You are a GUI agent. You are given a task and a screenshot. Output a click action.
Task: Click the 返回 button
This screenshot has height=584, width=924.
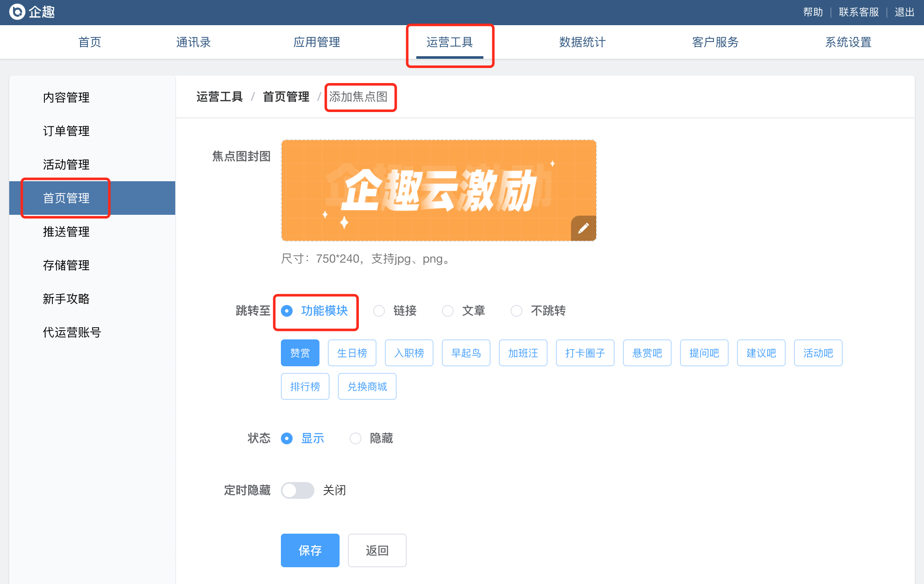click(377, 550)
